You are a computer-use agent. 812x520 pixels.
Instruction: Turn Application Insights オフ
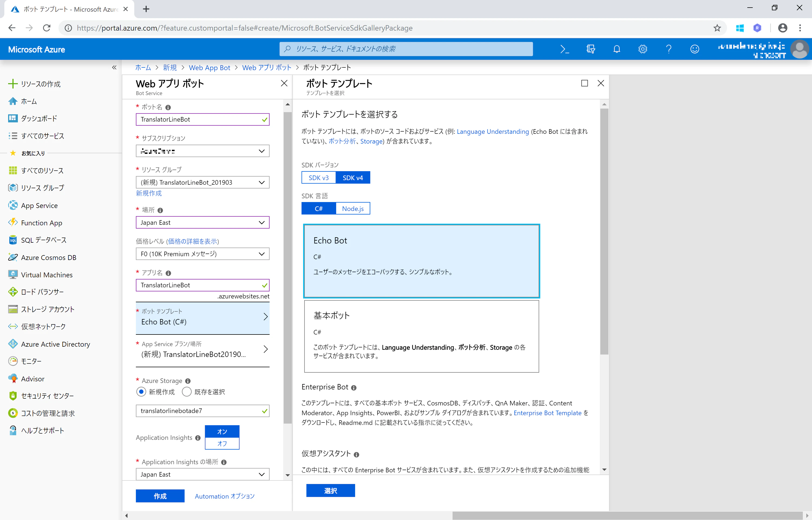pyautogui.click(x=222, y=443)
